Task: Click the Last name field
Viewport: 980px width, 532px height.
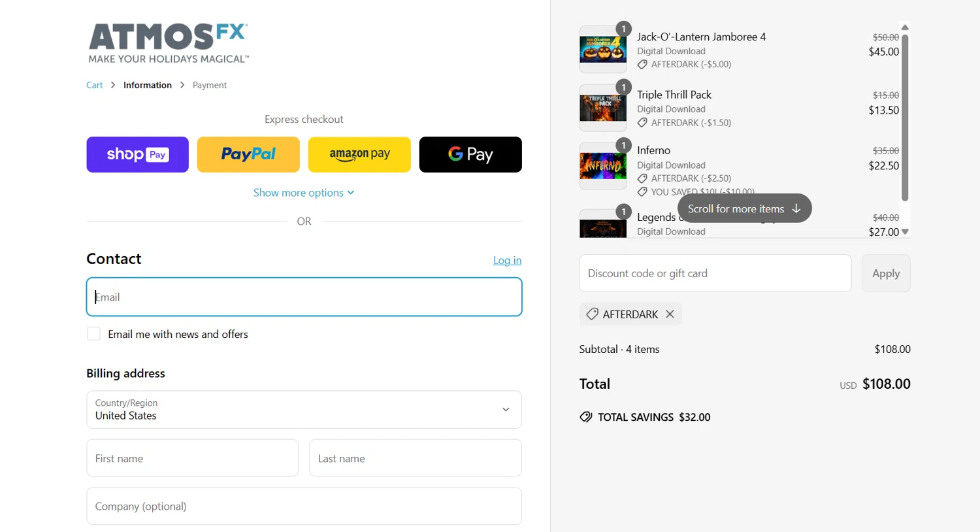Action: click(416, 458)
